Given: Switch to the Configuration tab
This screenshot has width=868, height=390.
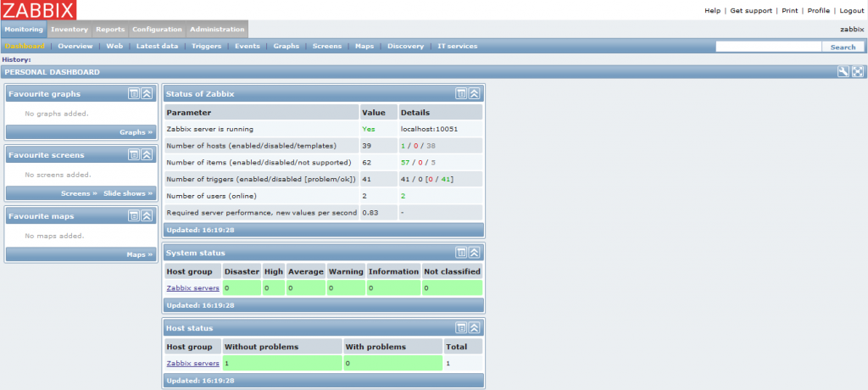Looking at the screenshot, I should pos(157,30).
